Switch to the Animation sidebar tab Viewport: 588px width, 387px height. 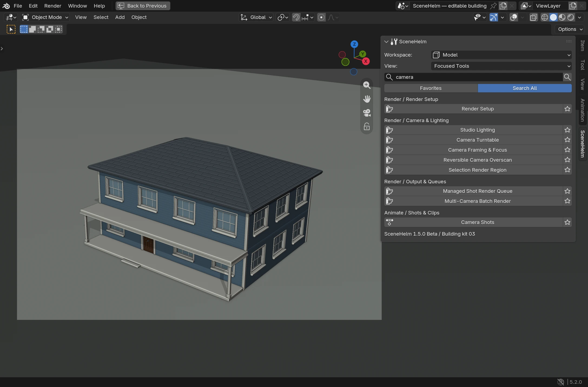pyautogui.click(x=582, y=110)
